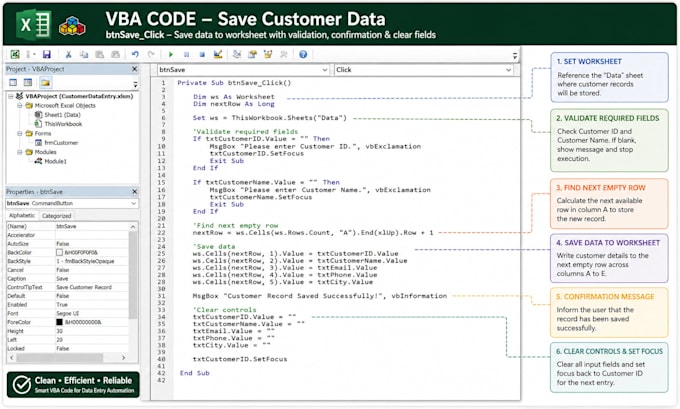Click the View Object icon in Project panel
This screenshot has width=680, height=409.
point(28,82)
